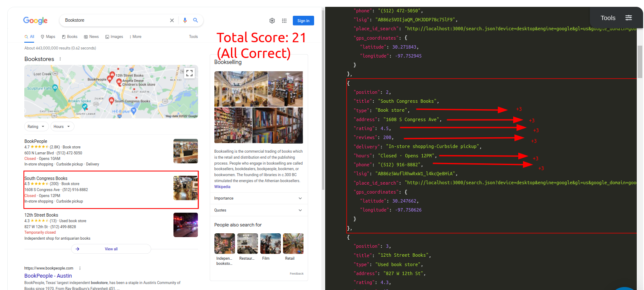Click the Feedback link

297,274
